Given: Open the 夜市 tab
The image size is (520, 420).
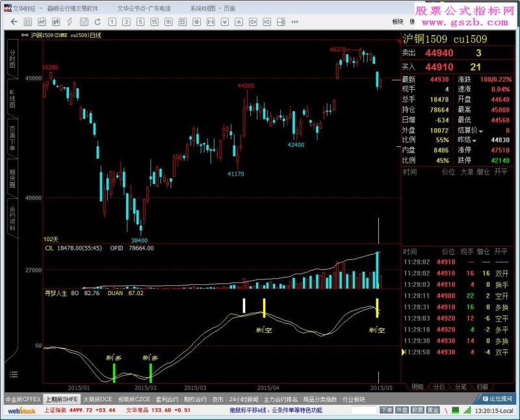Looking at the screenshot, I should (218, 399).
